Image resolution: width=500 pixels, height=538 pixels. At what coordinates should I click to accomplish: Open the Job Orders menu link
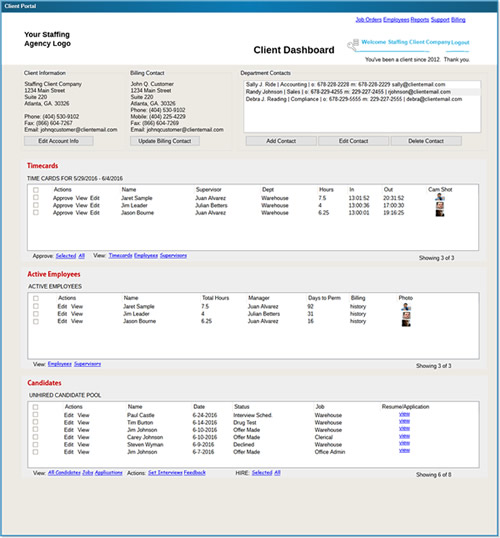pos(368,20)
